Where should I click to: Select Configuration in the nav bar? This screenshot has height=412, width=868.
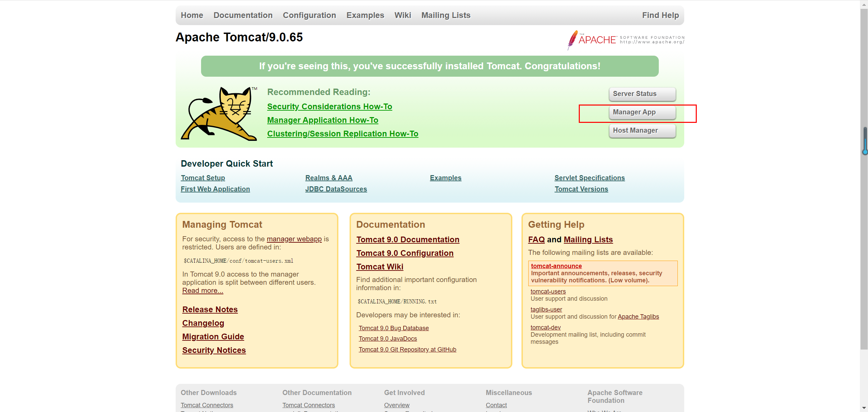(309, 15)
